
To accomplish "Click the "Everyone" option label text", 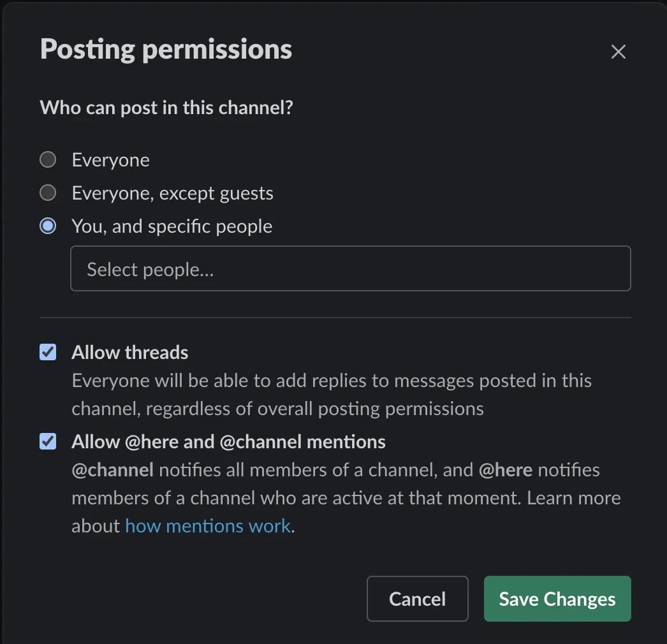I will click(111, 160).
